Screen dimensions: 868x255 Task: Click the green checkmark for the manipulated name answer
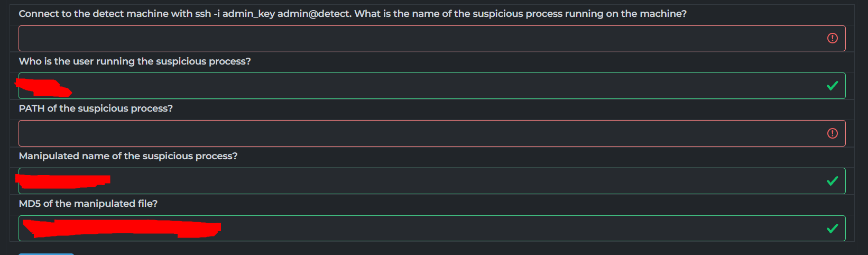coord(832,181)
